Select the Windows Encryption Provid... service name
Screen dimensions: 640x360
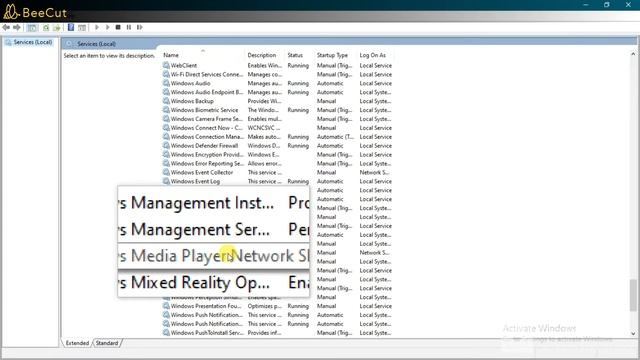click(x=207, y=155)
